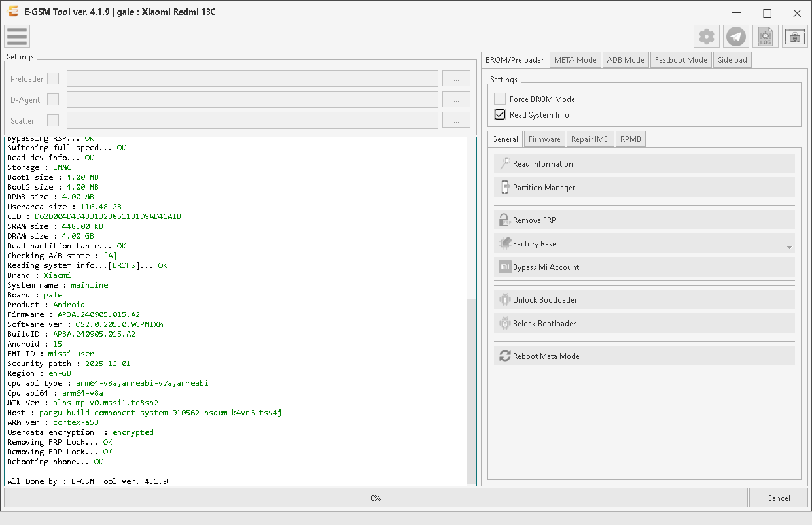Click the Relock Bootloader button
The width and height of the screenshot is (812, 525).
(x=644, y=323)
